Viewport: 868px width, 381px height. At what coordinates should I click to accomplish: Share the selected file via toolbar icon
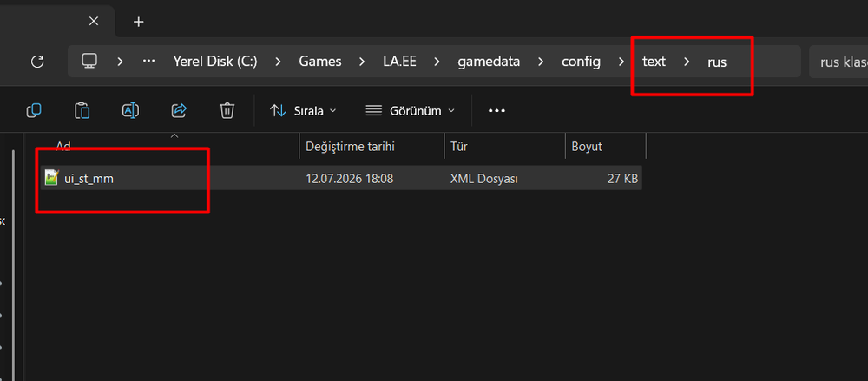[x=179, y=111]
